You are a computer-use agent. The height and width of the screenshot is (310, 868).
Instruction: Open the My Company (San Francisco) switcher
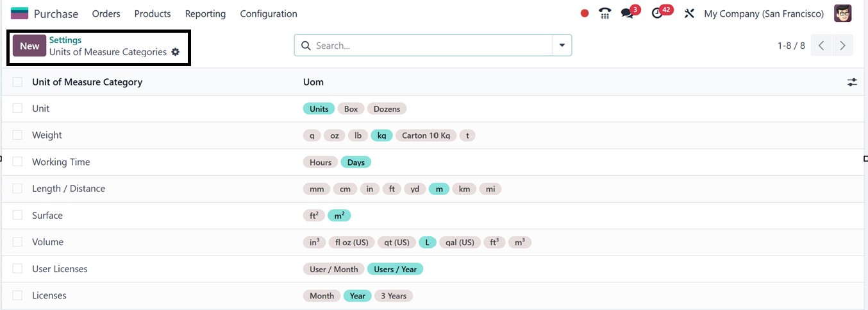pos(764,13)
